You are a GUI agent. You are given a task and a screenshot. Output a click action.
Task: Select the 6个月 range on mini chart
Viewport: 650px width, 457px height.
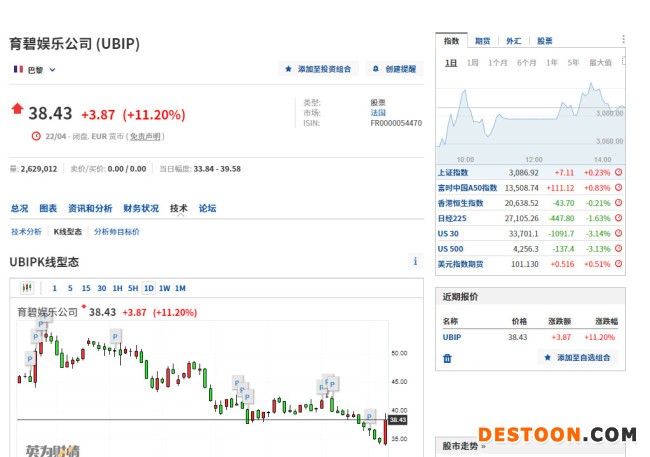[x=526, y=63]
